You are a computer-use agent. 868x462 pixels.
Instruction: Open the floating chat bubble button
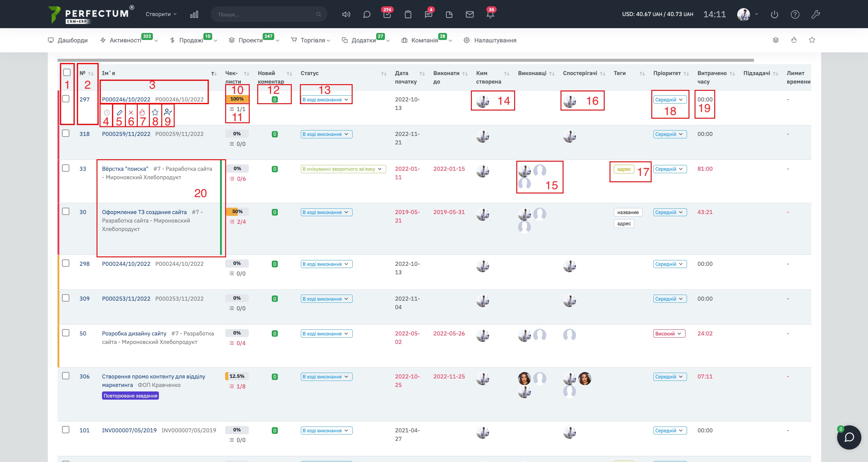[x=849, y=437]
